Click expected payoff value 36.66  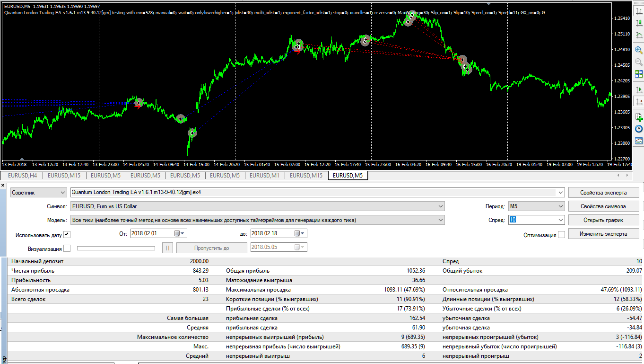(x=419, y=280)
